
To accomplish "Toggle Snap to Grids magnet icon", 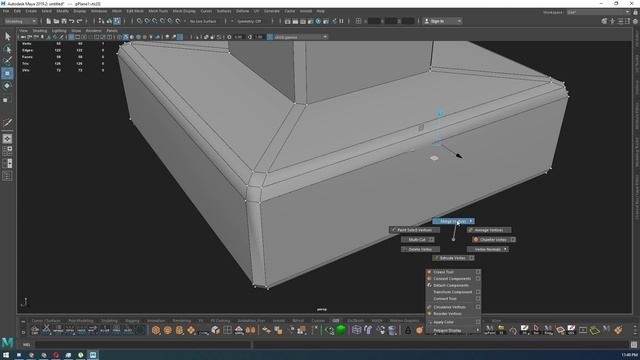I will click(x=140, y=21).
